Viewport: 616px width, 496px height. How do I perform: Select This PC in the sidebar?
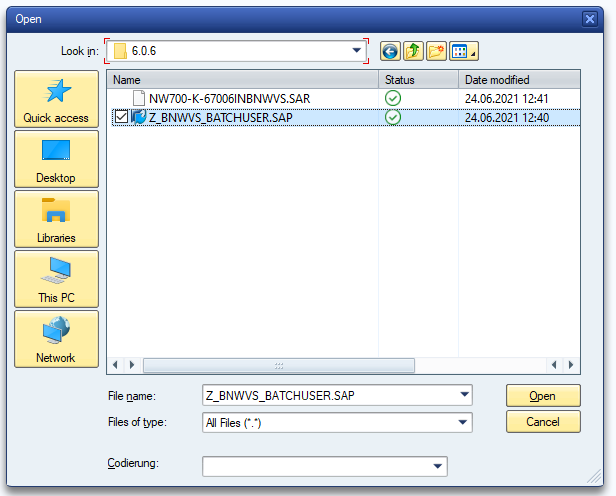(x=56, y=280)
